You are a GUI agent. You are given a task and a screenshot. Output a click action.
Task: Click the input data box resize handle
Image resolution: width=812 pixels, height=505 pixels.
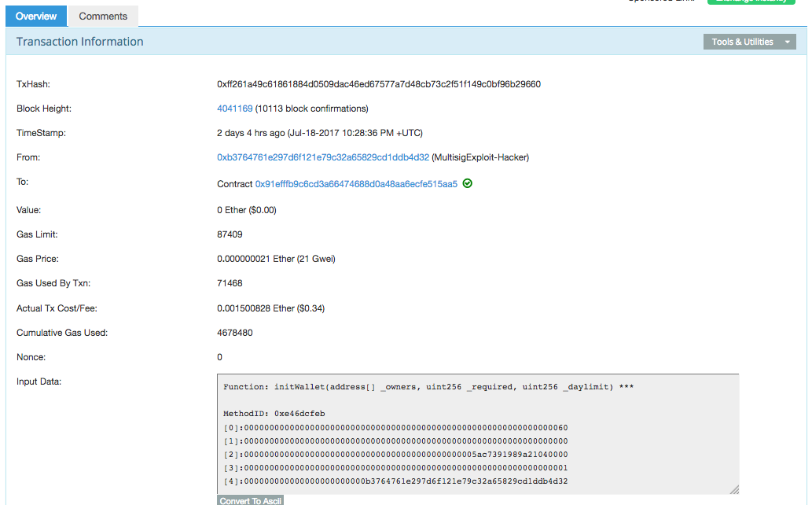[x=734, y=489]
